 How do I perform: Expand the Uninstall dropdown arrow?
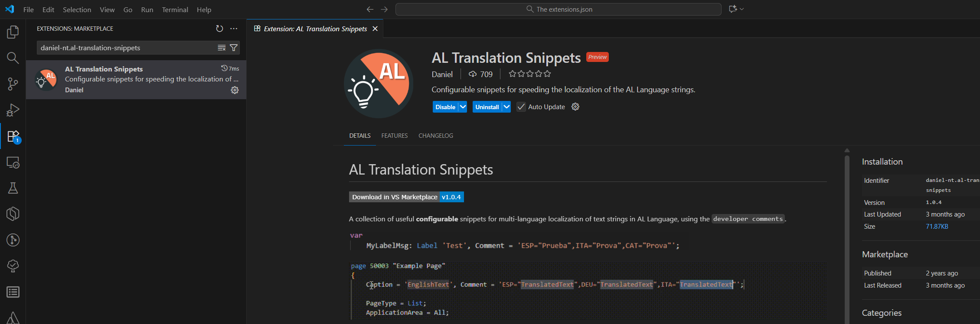click(506, 107)
